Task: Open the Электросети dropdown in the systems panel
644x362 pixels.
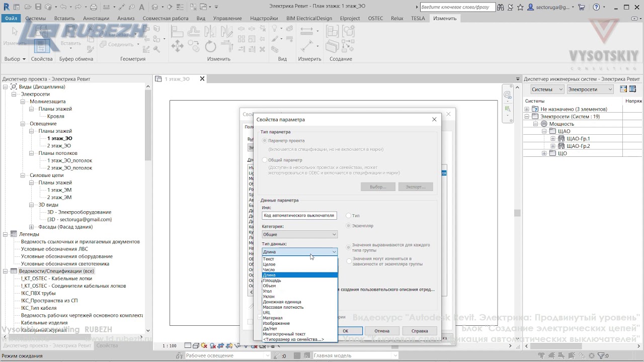Action: point(590,89)
